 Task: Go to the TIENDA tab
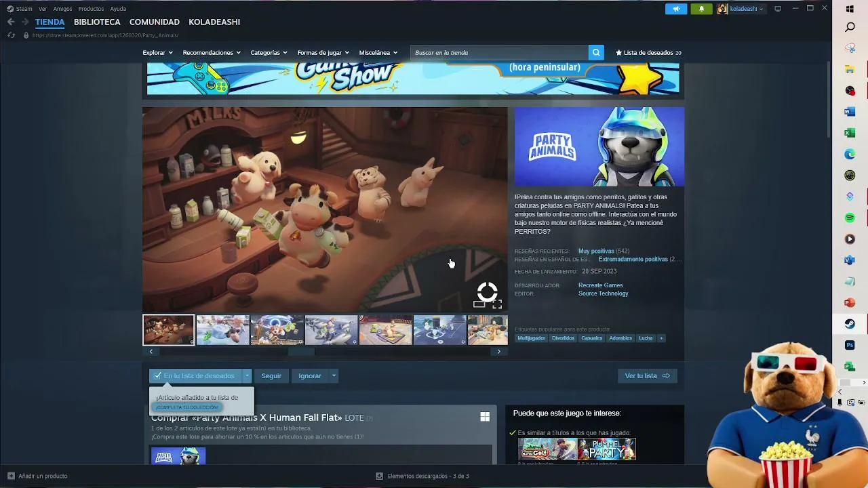click(50, 22)
